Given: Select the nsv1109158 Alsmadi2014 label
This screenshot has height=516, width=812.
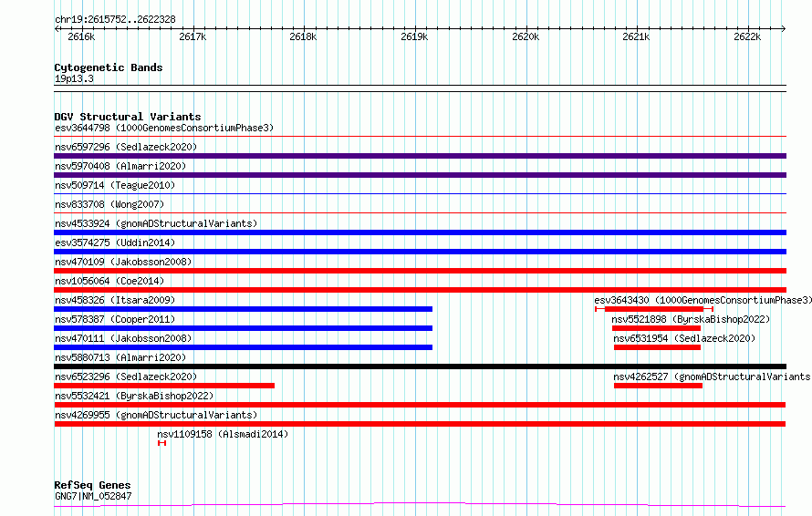Looking at the screenshot, I should (x=223, y=434).
